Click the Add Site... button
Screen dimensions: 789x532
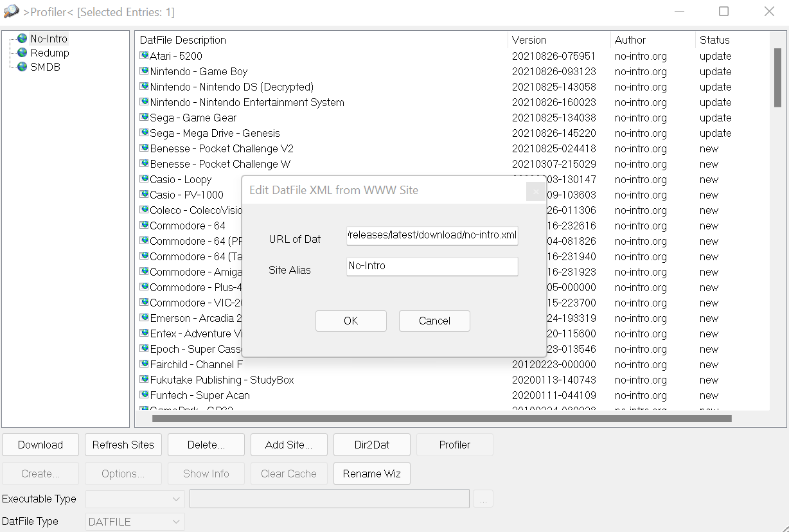[x=289, y=445]
